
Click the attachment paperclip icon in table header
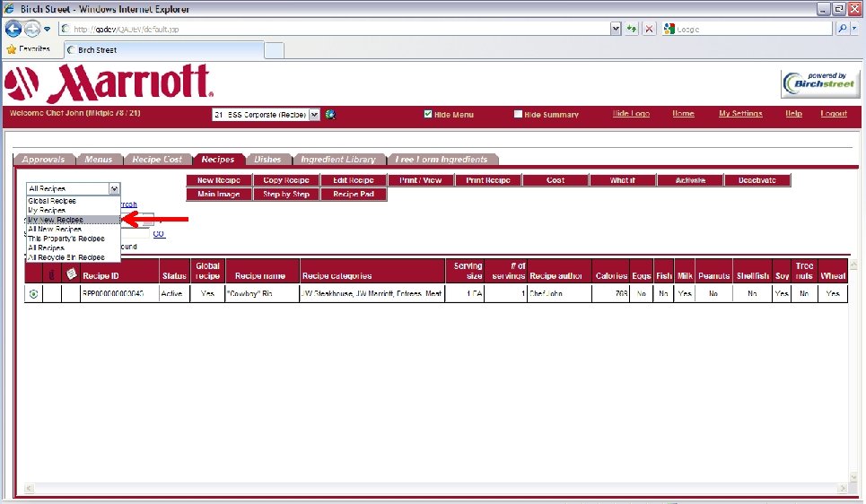(x=52, y=274)
